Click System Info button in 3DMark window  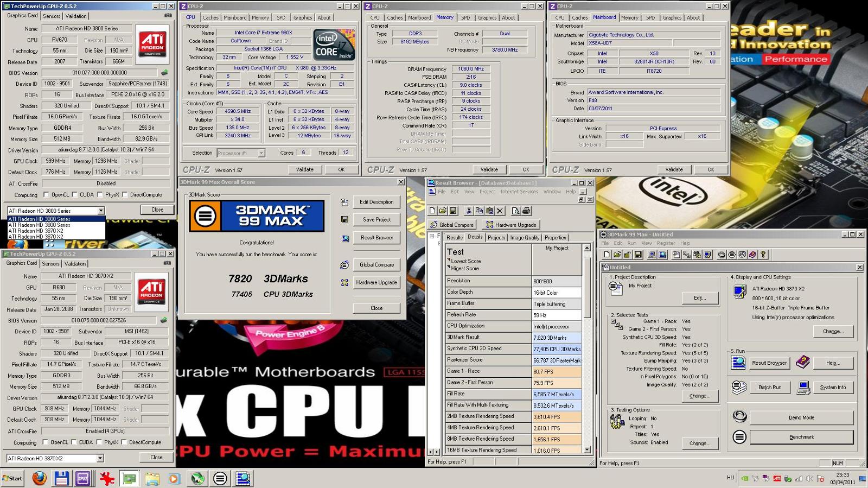833,388
